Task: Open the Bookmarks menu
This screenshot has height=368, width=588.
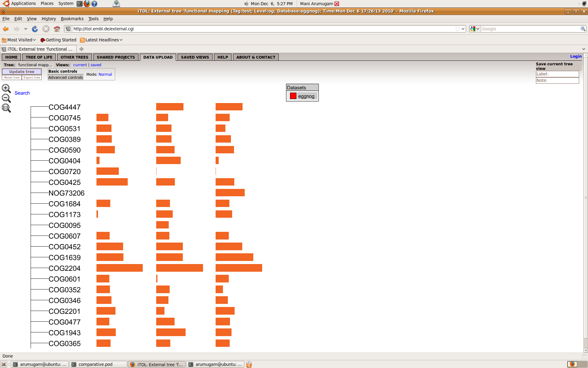Action: click(72, 19)
